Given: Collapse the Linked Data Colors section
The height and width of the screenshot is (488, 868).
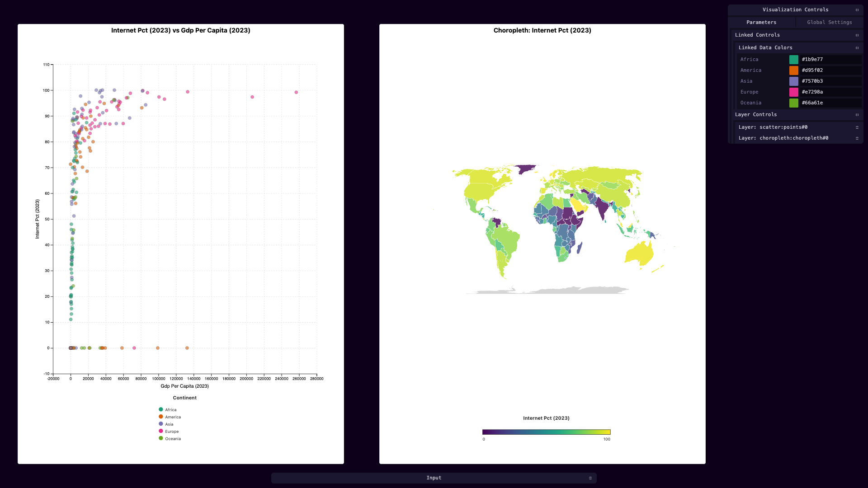Looking at the screenshot, I should click(x=857, y=48).
